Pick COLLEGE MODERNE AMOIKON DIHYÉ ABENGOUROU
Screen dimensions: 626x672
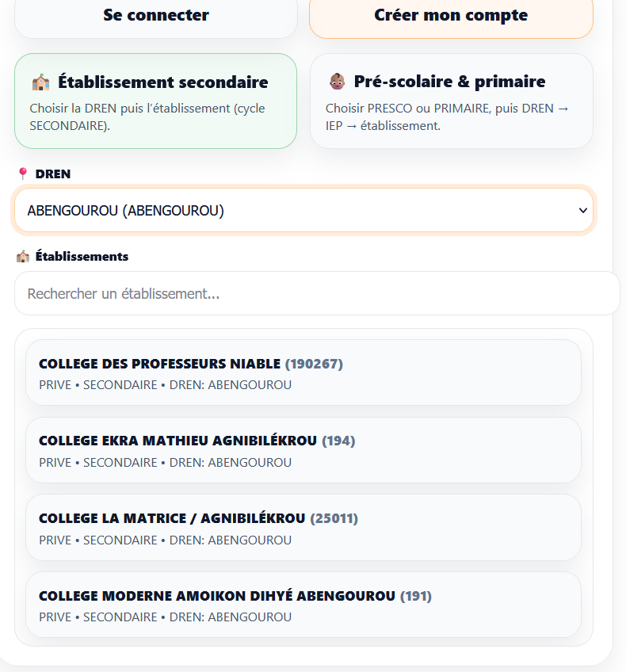[x=303, y=605]
